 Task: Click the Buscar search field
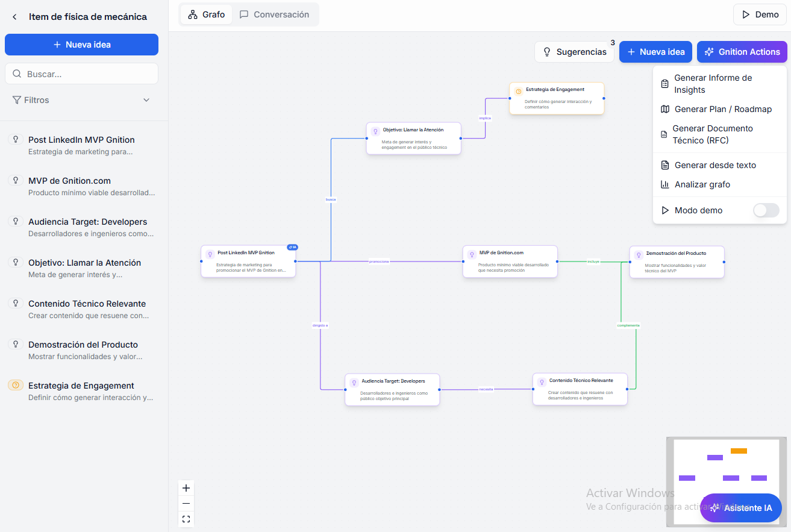coord(81,73)
